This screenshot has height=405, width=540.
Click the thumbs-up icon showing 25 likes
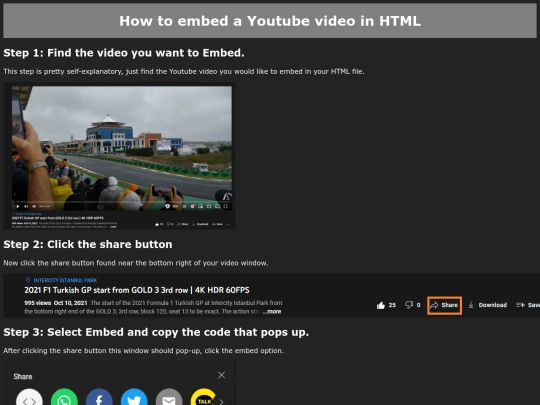coord(381,305)
